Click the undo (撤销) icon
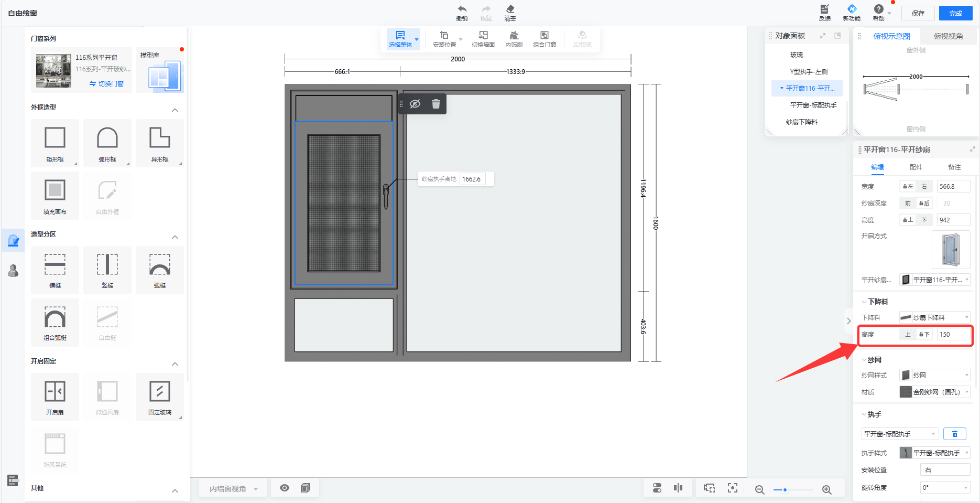 click(462, 9)
